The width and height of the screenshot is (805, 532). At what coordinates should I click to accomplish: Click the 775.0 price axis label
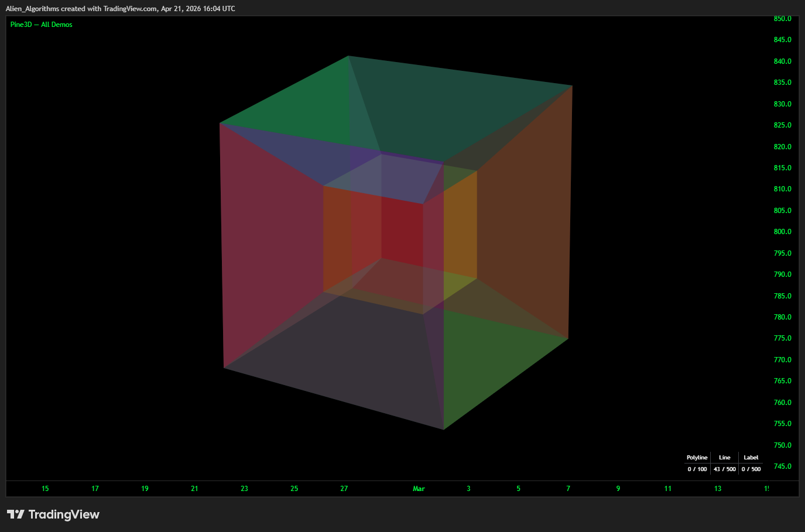tap(782, 338)
